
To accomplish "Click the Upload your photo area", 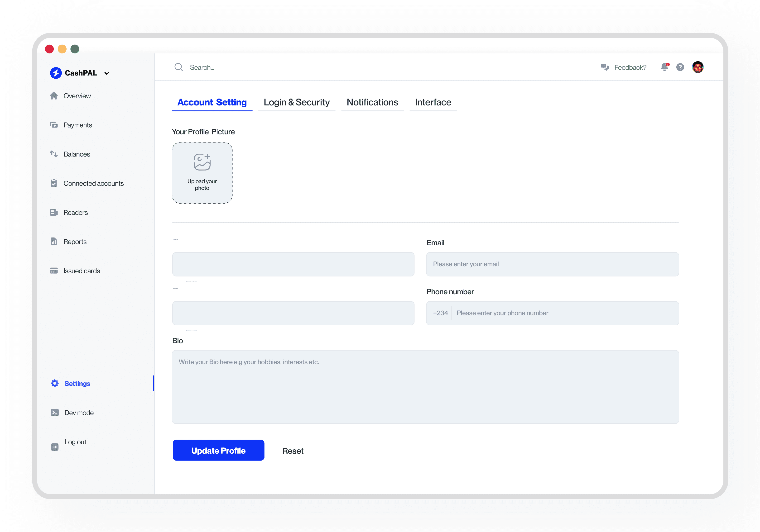I will (x=202, y=172).
